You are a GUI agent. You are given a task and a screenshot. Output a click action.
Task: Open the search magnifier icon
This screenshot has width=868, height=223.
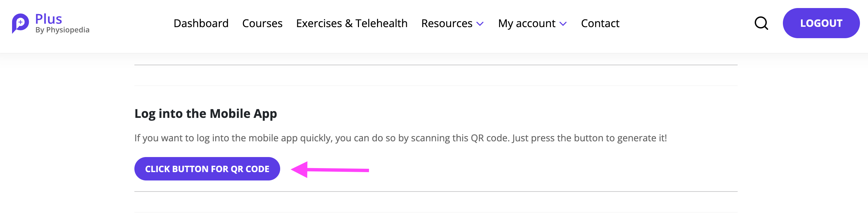click(761, 23)
